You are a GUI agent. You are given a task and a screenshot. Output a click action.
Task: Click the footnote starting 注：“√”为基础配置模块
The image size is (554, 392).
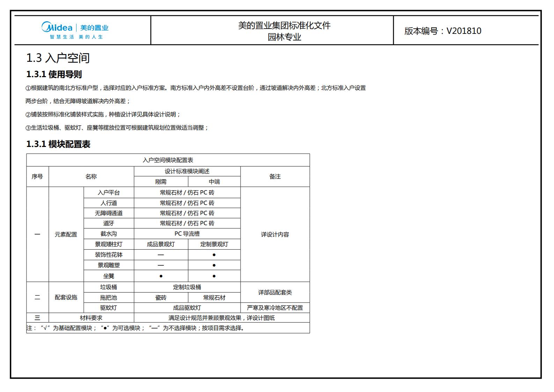point(135,328)
